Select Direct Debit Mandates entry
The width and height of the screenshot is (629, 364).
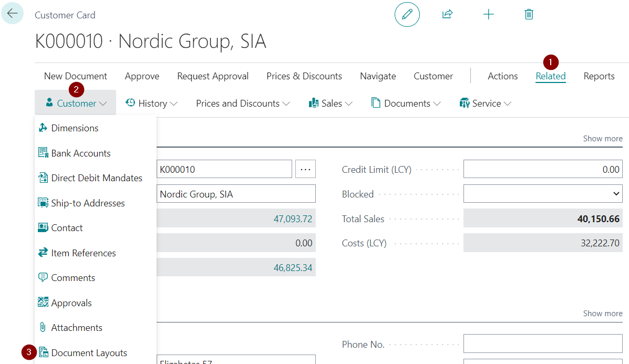click(x=96, y=178)
